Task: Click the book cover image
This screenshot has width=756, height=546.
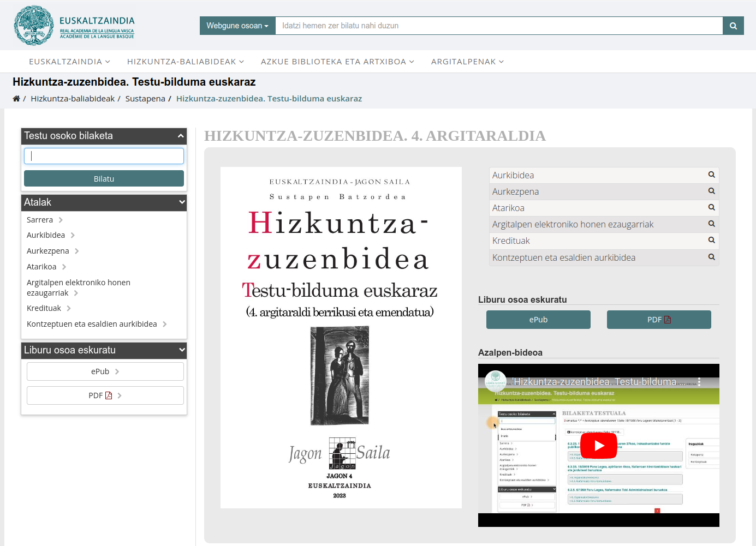Action: 341,338
